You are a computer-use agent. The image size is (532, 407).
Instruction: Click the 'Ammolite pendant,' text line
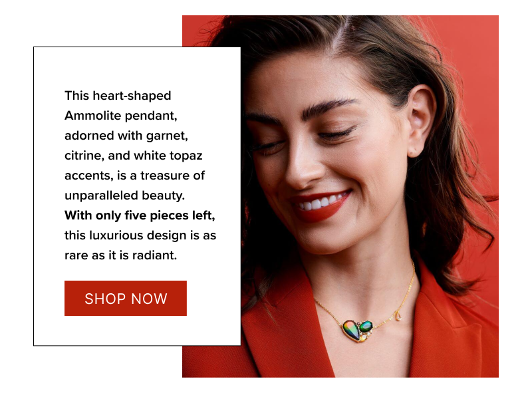pyautogui.click(x=121, y=116)
